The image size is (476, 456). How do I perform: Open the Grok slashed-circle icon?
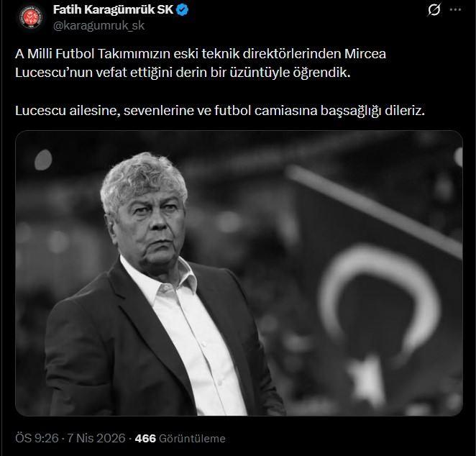434,10
